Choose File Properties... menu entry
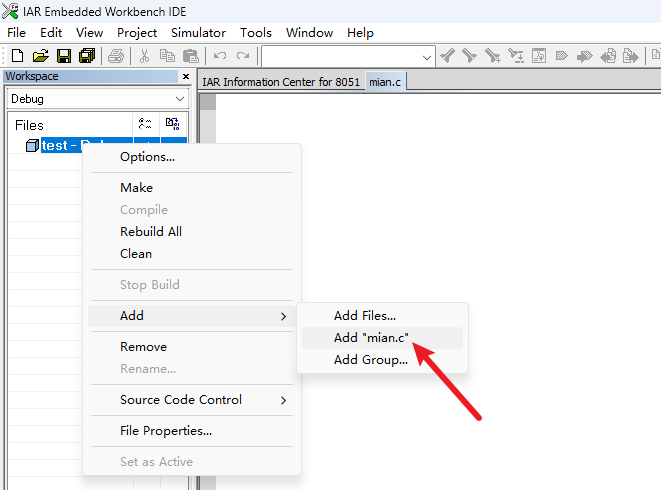The height and width of the screenshot is (490, 661). [x=192, y=431]
